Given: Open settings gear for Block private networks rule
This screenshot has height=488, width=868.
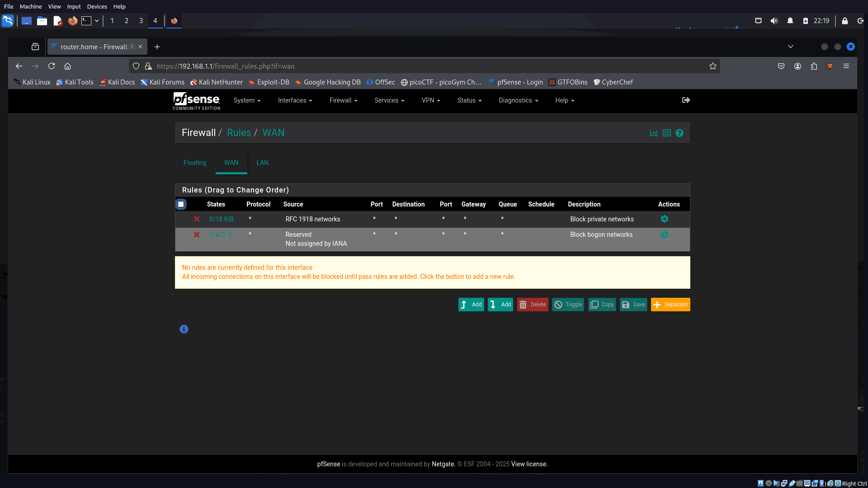Looking at the screenshot, I should (664, 219).
